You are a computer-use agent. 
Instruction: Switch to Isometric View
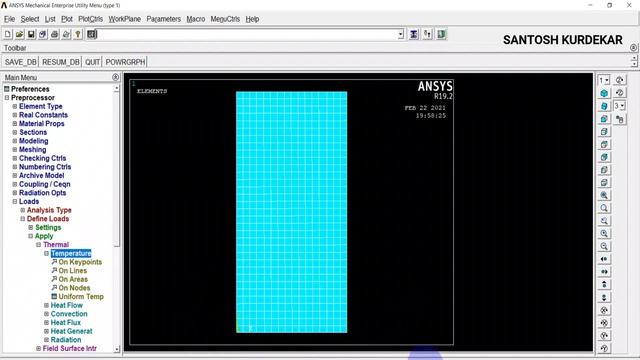[604, 93]
